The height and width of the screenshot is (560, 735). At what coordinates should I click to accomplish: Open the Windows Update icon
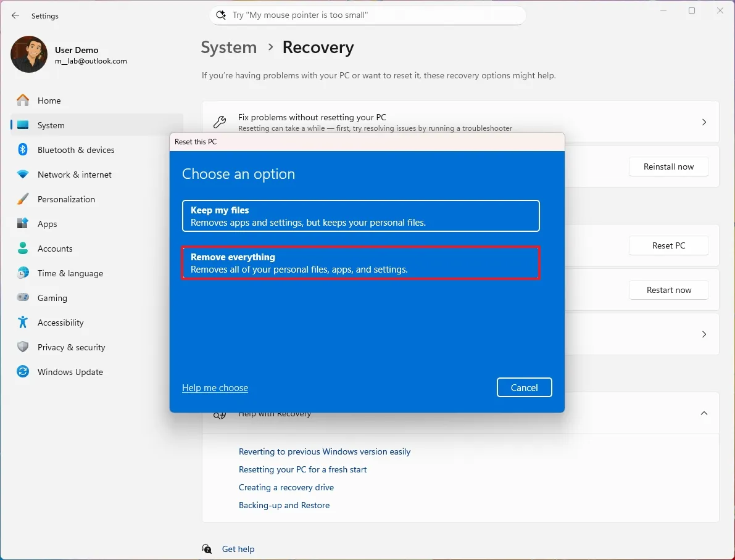click(x=22, y=372)
